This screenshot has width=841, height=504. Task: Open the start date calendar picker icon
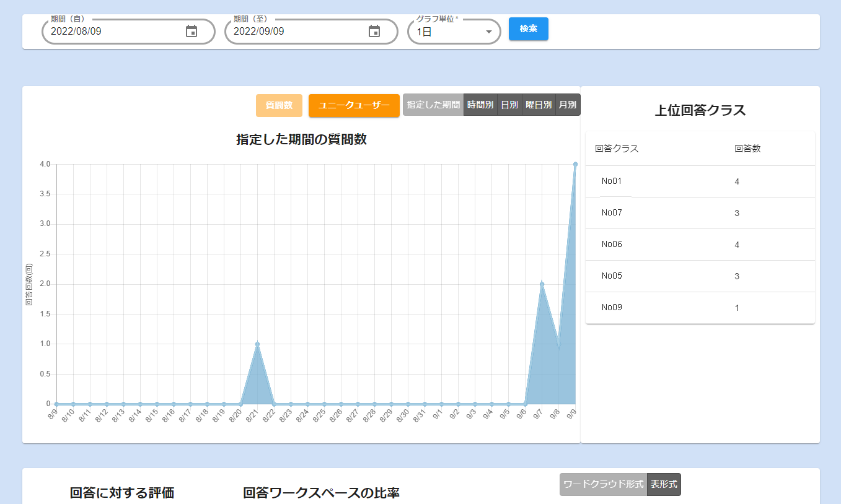[192, 32]
